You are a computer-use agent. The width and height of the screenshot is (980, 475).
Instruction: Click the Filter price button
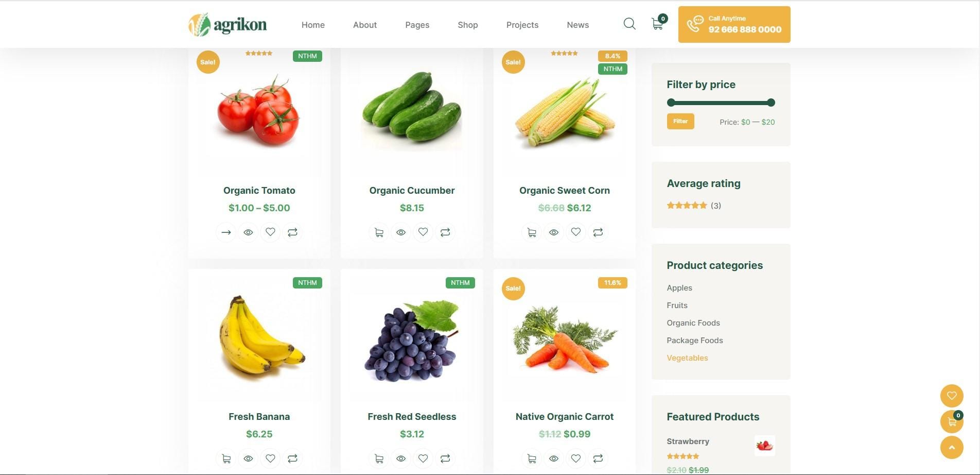pos(680,121)
